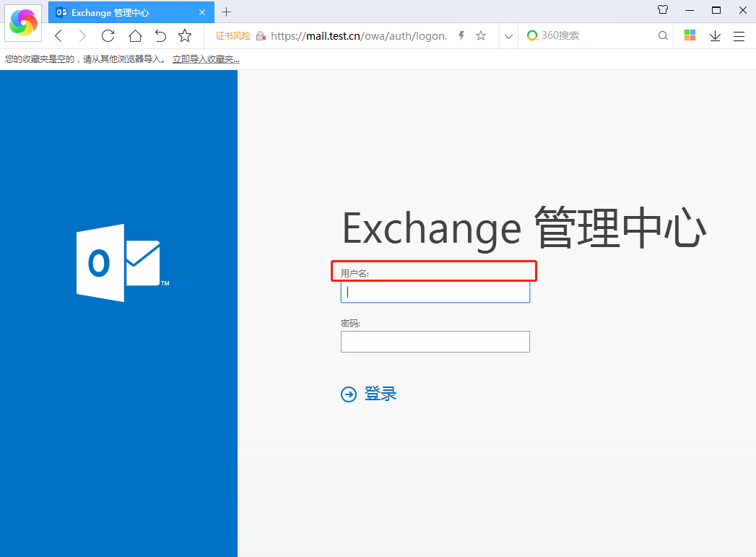Minimize the browser window
The height and width of the screenshot is (557, 756).
point(690,10)
